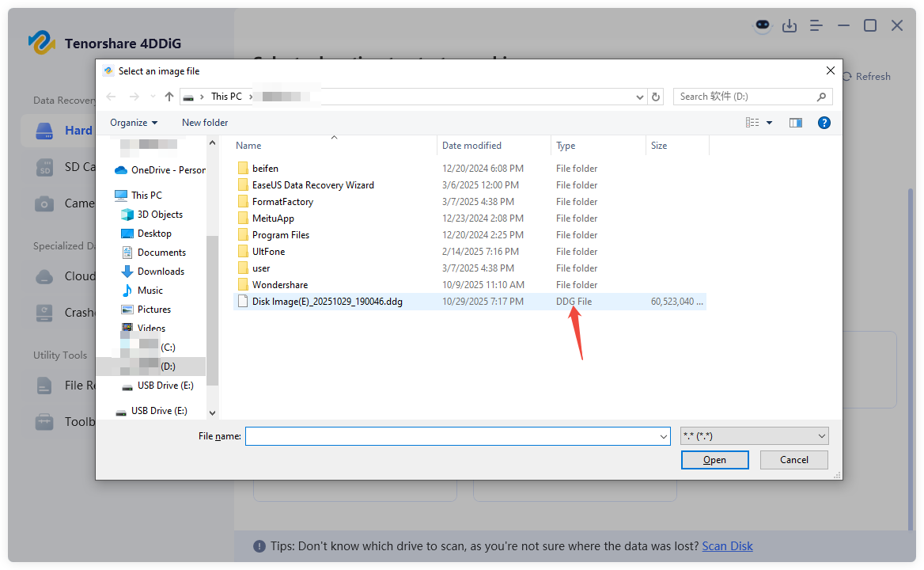924x570 pixels.
Task: Select the EaseUS Data Recovery Wizard folder
Action: coord(313,185)
